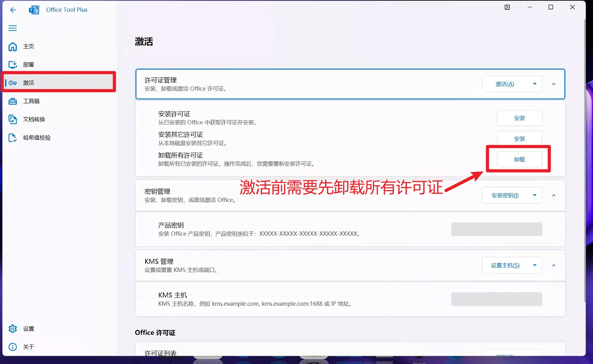Screen dimensions: 593x364
Task: Click the back arrow in the title bar
Action: click(13, 10)
